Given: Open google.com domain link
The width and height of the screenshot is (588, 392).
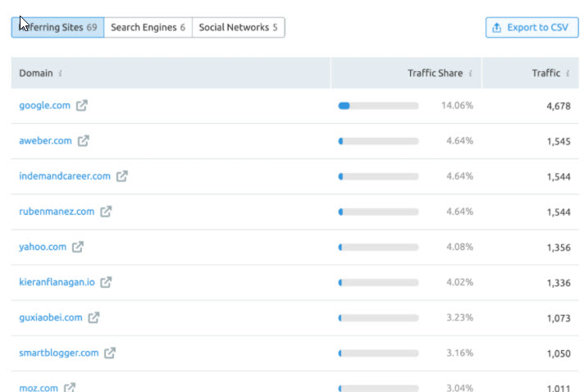Looking at the screenshot, I should (44, 106).
